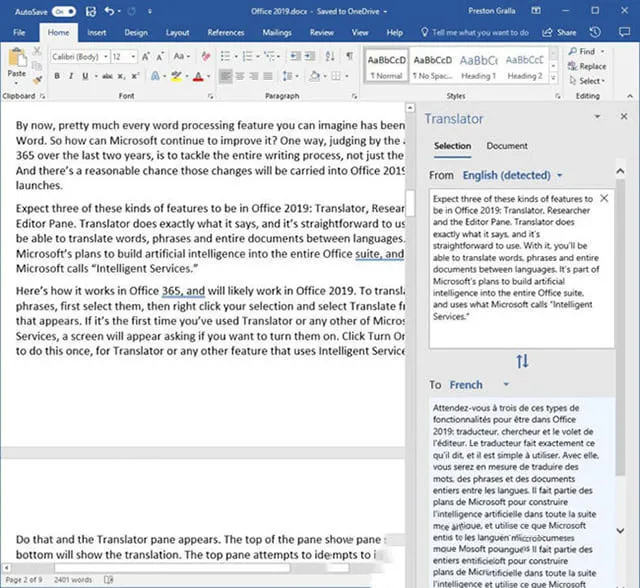Click the borders icon

tap(336, 76)
